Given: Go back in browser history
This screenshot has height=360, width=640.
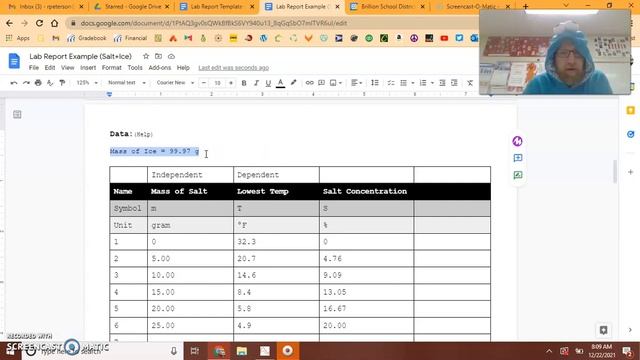Looking at the screenshot, I should click(9, 23).
